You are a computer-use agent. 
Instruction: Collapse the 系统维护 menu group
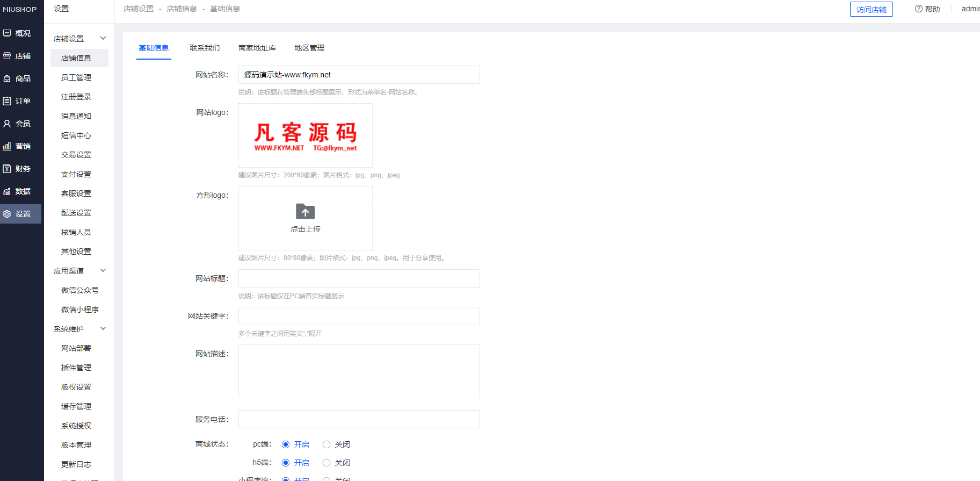[x=103, y=329]
